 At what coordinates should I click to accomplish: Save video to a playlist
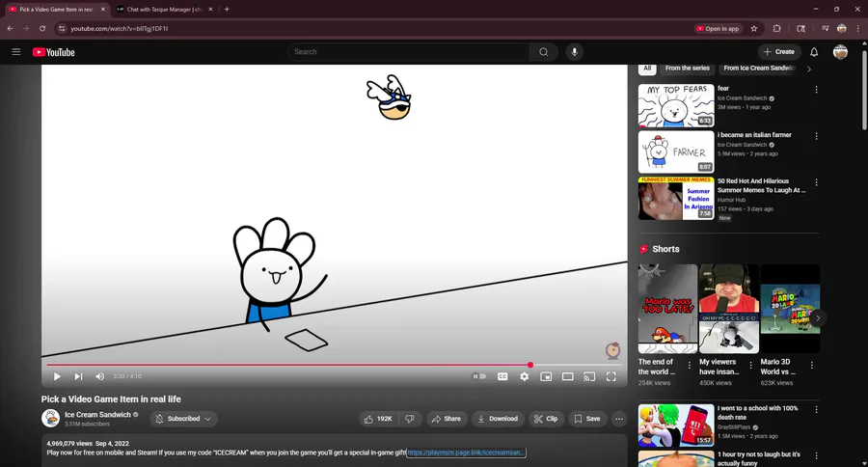tap(586, 419)
